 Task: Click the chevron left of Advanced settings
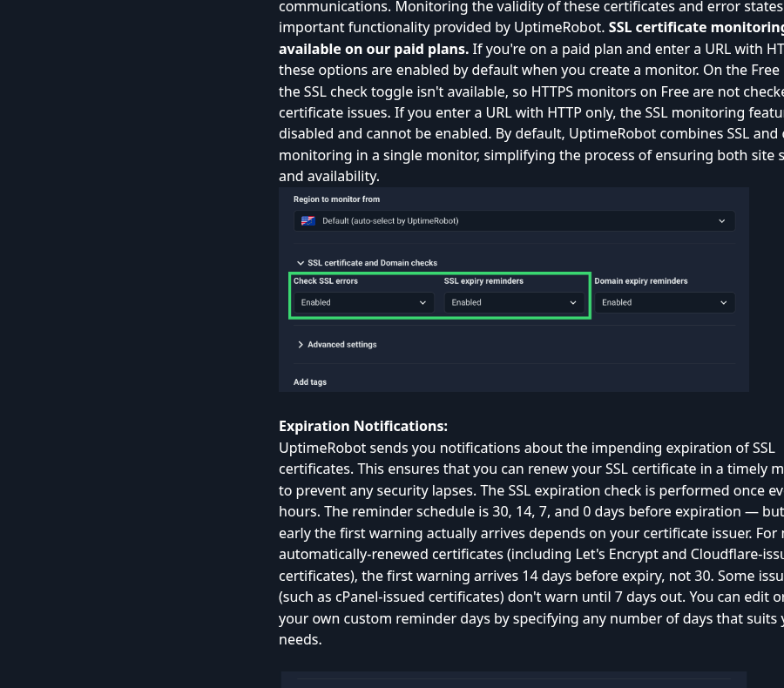pos(301,345)
